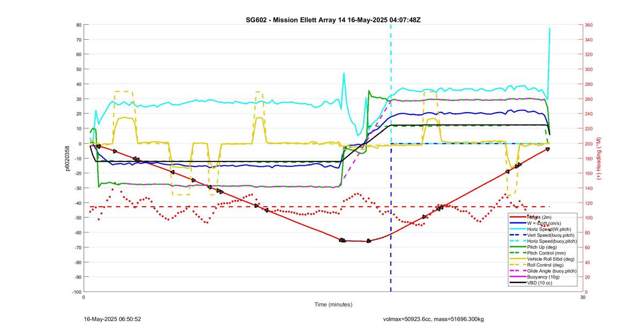Select the left axis tick '-20'
Screen dimensions: 644x328
point(77,173)
